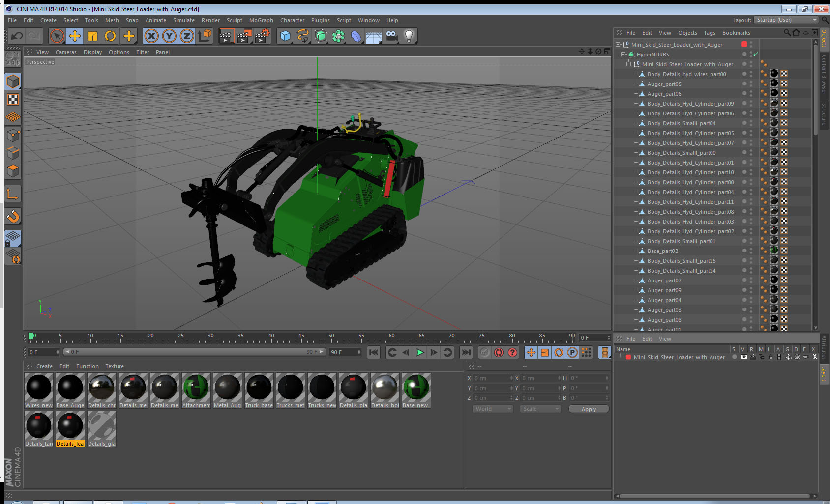Select the Live Selection tool
Viewport: 830px width, 504px height.
pyautogui.click(x=57, y=36)
